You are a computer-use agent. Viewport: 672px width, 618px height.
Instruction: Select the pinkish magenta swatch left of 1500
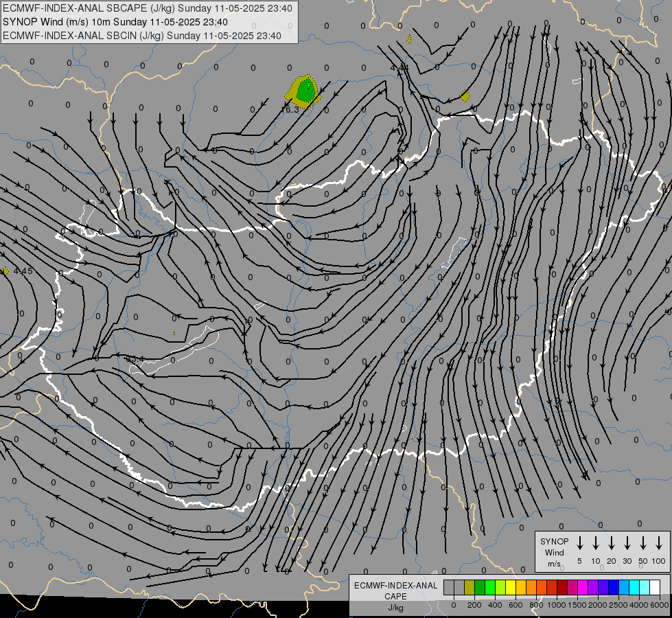572,587
